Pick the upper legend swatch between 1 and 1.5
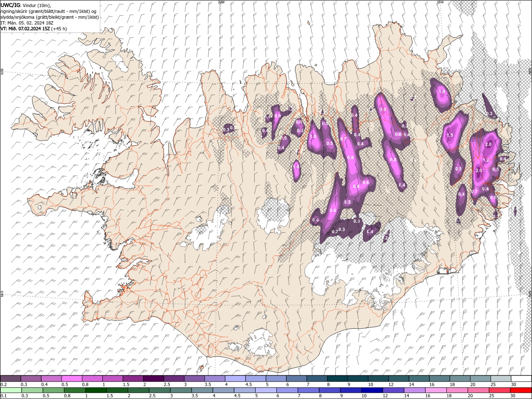Image resolution: width=532 pixels, height=399 pixels. click(x=112, y=379)
